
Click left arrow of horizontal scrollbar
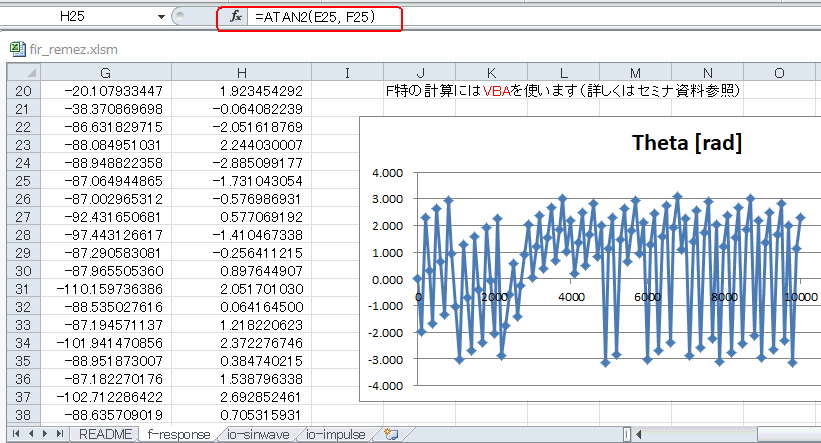[x=639, y=434]
